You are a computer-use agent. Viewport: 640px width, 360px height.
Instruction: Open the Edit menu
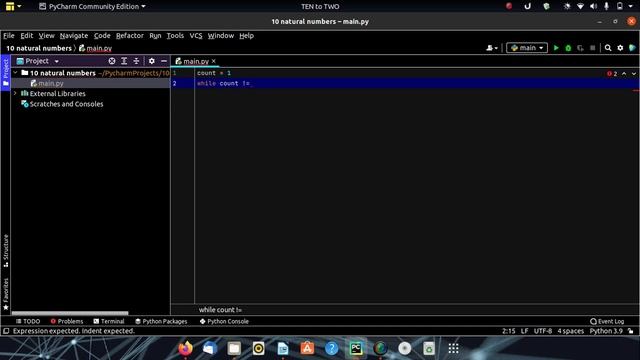[27, 36]
